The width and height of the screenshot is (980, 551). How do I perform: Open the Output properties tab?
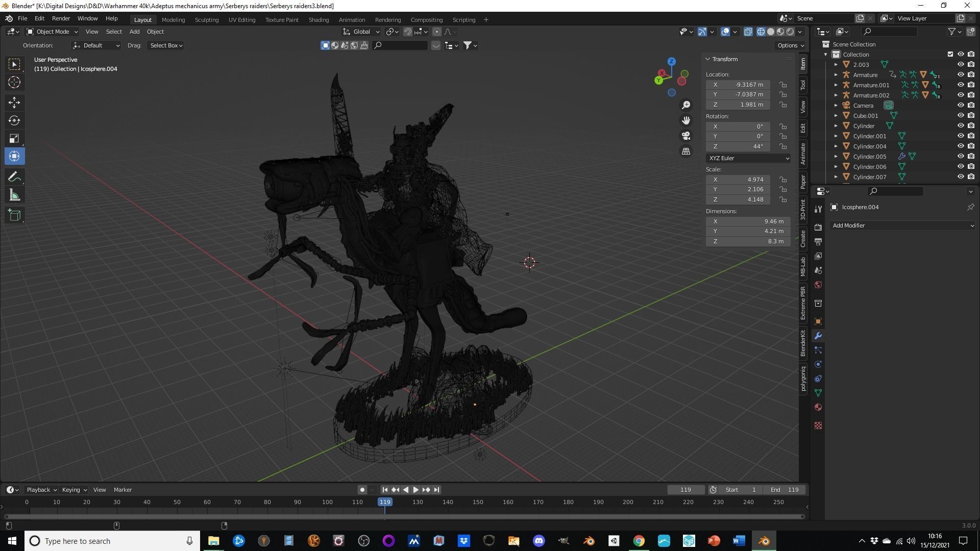click(818, 241)
